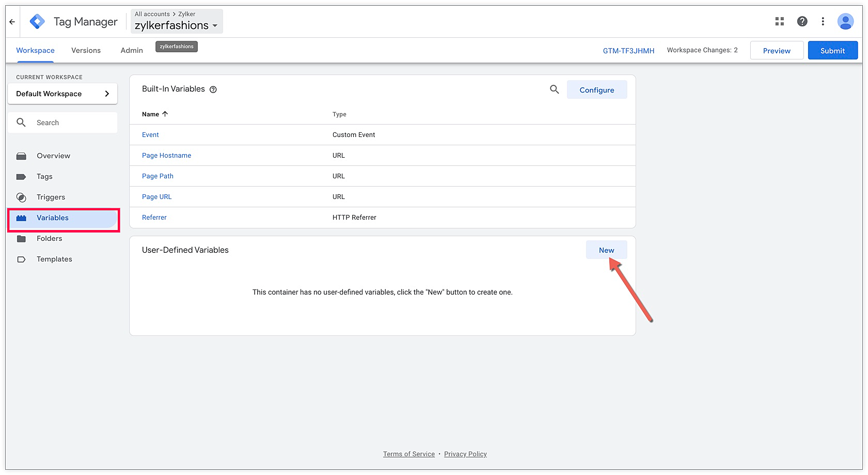Open the help question mark icon
This screenshot has width=868, height=475.
[802, 21]
